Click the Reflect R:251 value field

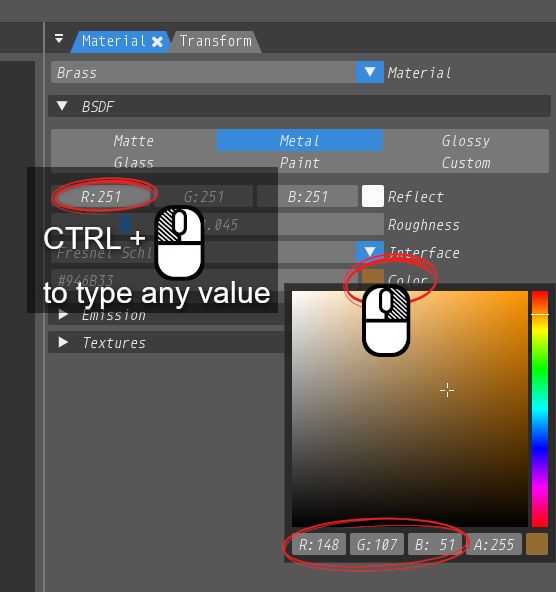(x=101, y=196)
